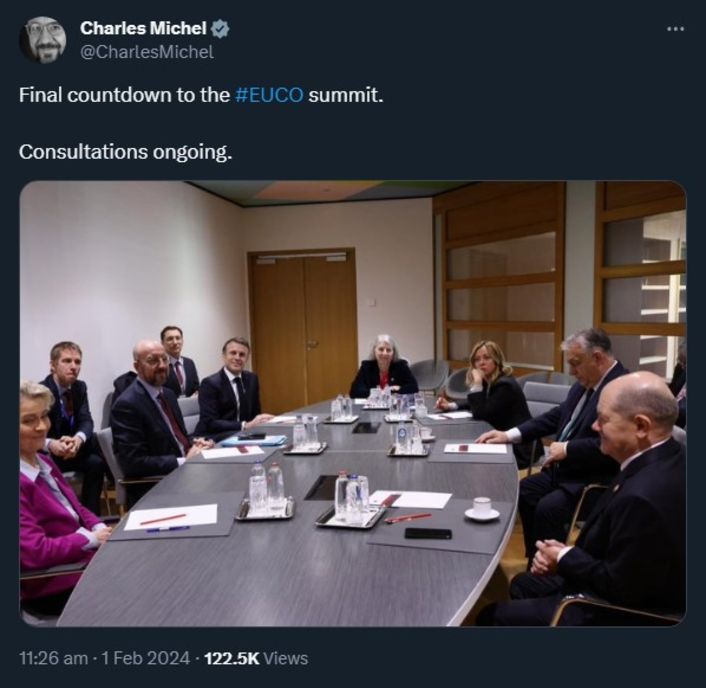Click the @CharlesMichel handle
The image size is (706, 688).
[x=147, y=52]
